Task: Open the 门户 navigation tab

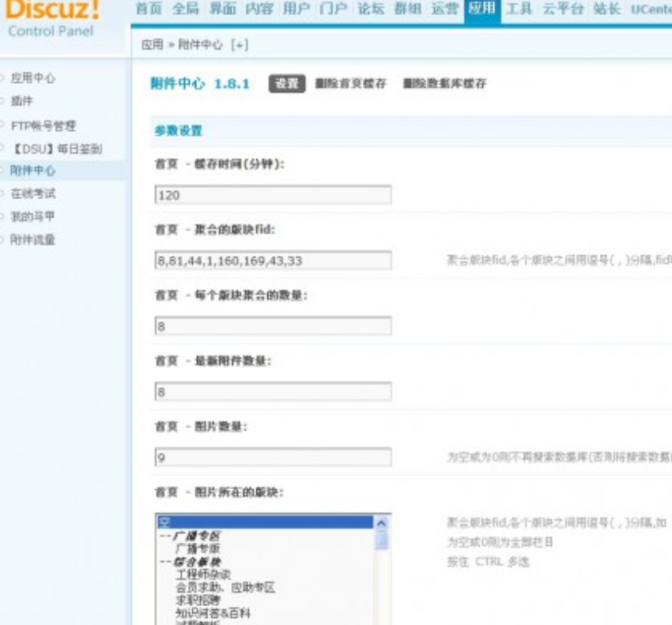Action: pos(333,9)
